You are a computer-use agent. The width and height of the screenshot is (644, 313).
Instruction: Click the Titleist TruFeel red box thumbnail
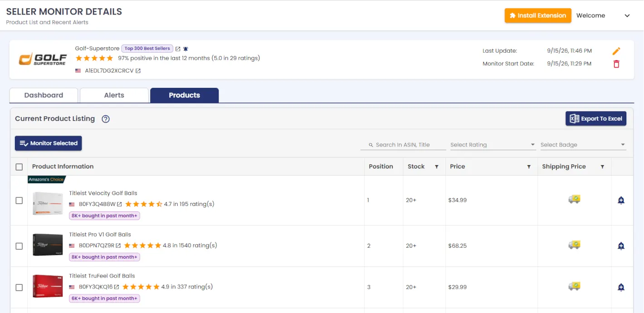tap(48, 286)
